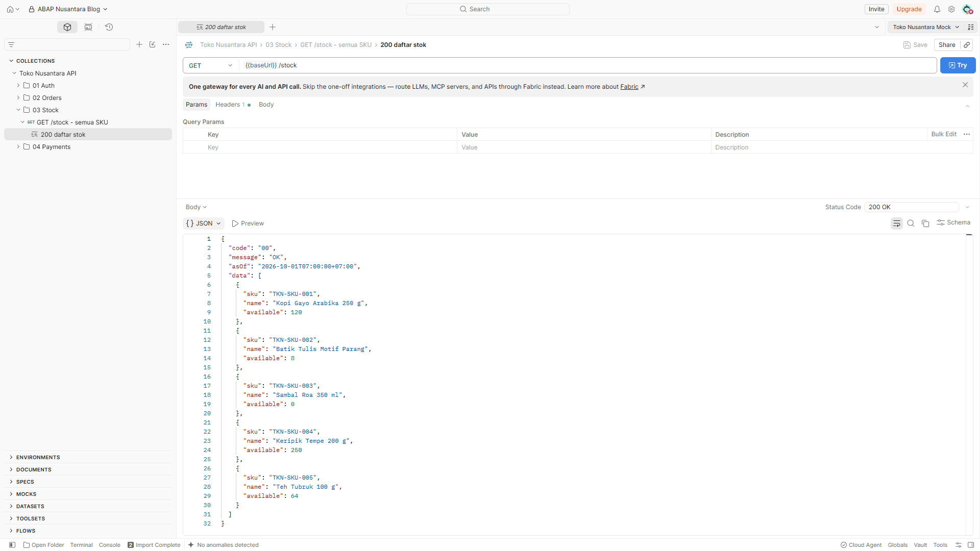Viewport: 980px width, 551px height.
Task: Add a new tab with plus
Action: [x=273, y=27]
